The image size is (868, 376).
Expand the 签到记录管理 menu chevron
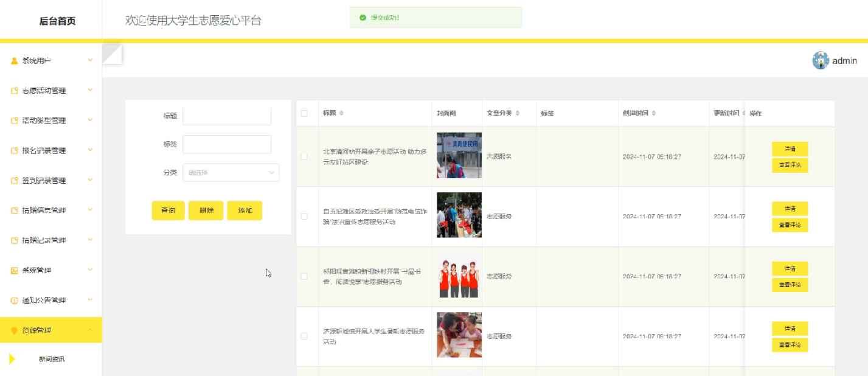[x=90, y=180]
